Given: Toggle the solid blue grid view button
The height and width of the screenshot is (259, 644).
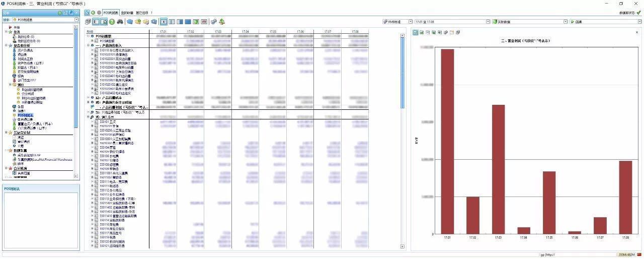Looking at the screenshot, I should point(188,22).
